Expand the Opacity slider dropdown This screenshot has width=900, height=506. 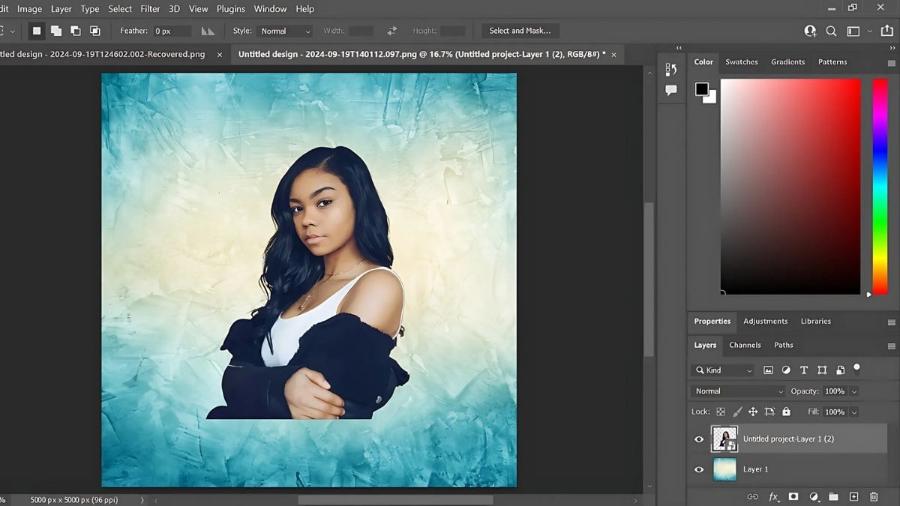(x=854, y=391)
